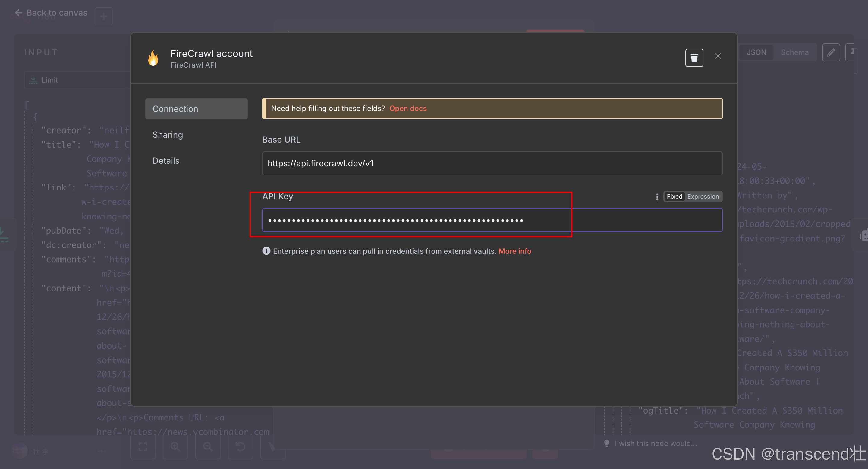The image size is (868, 469).
Task: Delete the FireCrawl credential with trash icon
Action: [x=694, y=58]
